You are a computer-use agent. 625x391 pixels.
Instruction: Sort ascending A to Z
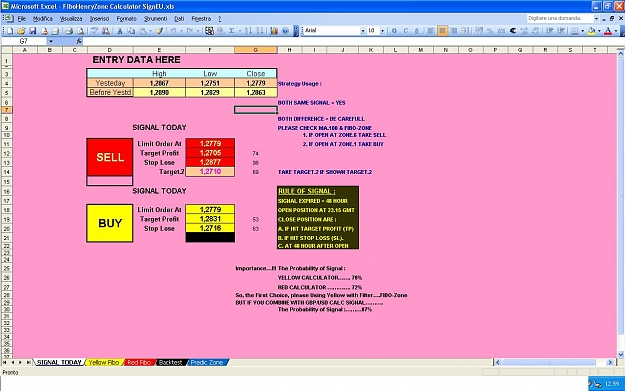[x=248, y=31]
